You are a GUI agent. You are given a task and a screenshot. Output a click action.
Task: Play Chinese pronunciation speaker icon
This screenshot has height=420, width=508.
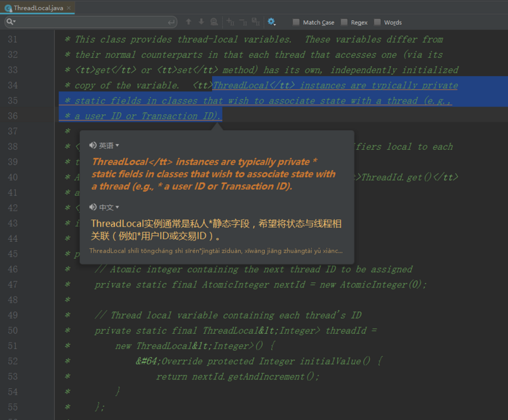coord(93,207)
